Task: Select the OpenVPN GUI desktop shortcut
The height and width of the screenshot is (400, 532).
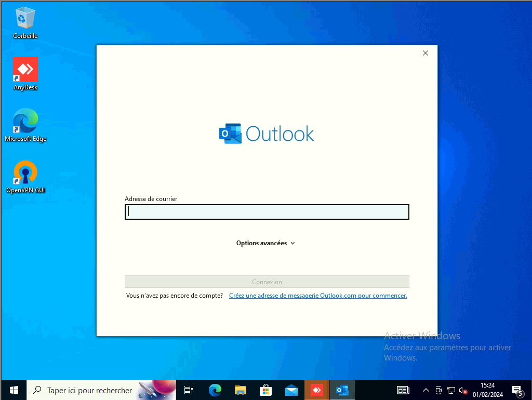Action: [25, 177]
